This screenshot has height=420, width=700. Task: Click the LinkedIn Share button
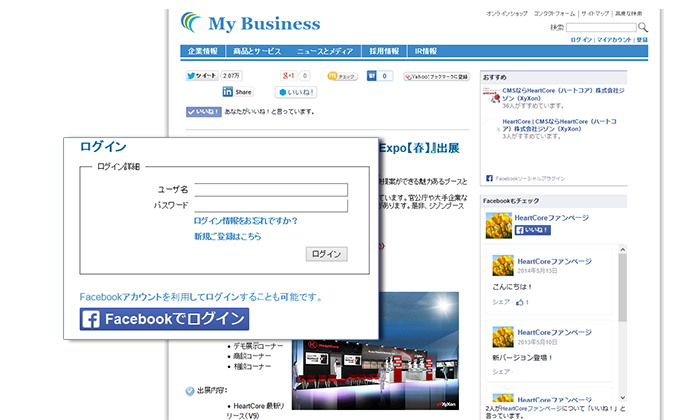coord(238,92)
